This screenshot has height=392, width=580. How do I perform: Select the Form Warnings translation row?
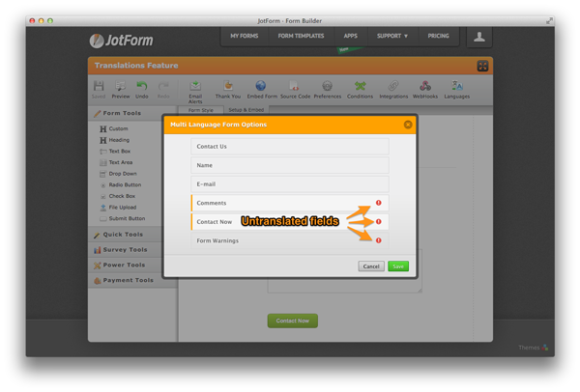tap(290, 240)
